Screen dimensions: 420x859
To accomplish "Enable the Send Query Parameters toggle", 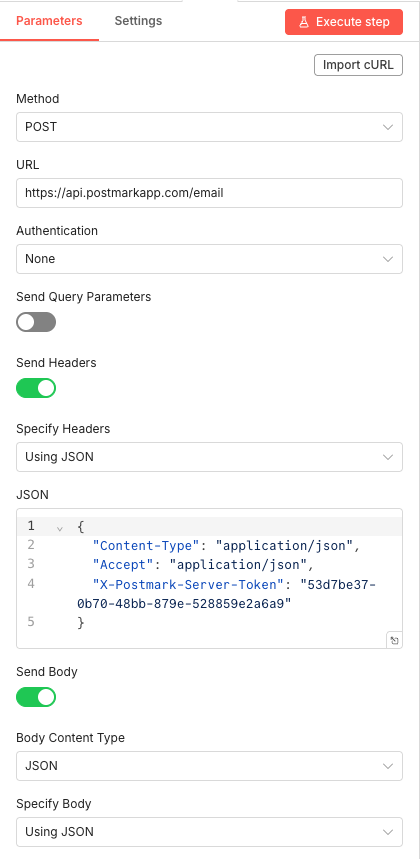I will [36, 322].
